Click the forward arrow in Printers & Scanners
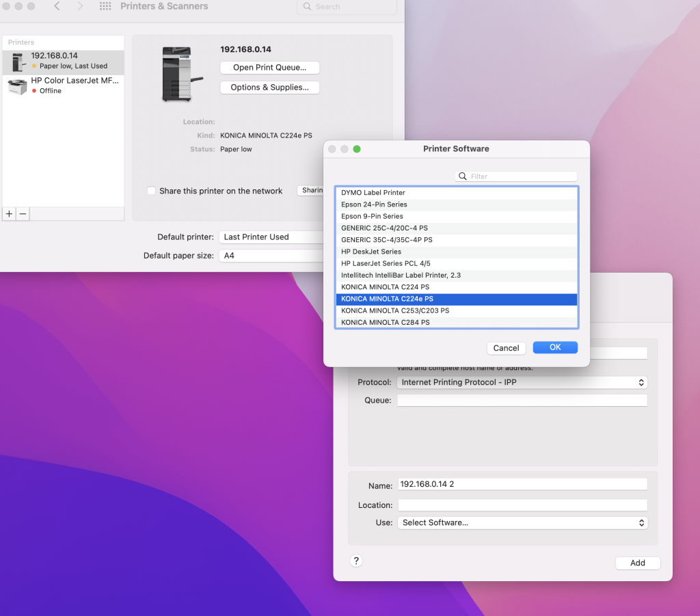700x616 pixels. point(80,6)
